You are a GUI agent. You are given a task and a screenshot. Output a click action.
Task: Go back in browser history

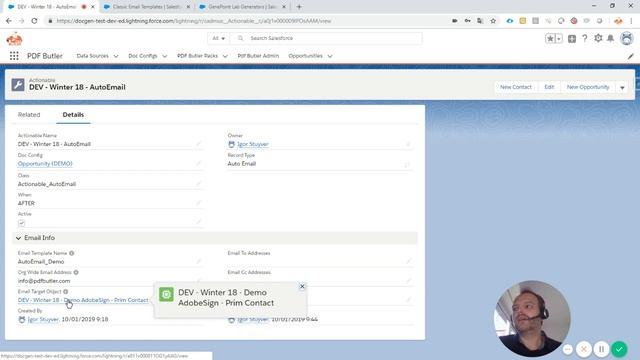coord(9,21)
